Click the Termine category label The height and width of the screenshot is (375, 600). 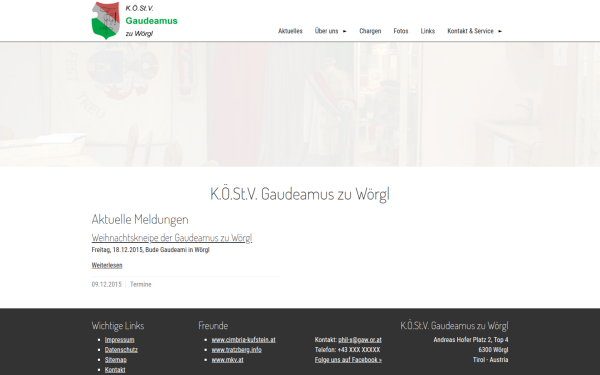point(140,284)
